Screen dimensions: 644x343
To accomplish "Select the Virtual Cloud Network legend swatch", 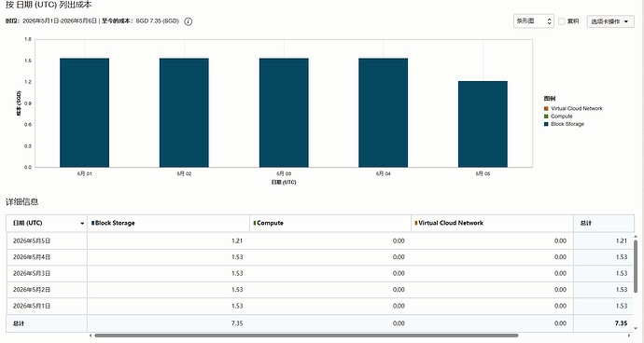I will (x=546, y=109).
